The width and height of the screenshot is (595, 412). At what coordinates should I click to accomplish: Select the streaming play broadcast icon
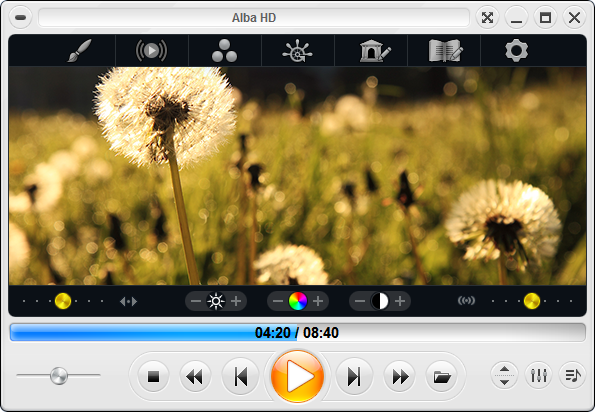coord(151,50)
